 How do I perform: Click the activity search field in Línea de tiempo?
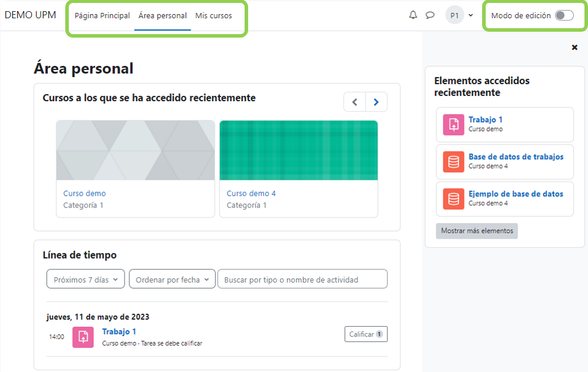tap(302, 279)
